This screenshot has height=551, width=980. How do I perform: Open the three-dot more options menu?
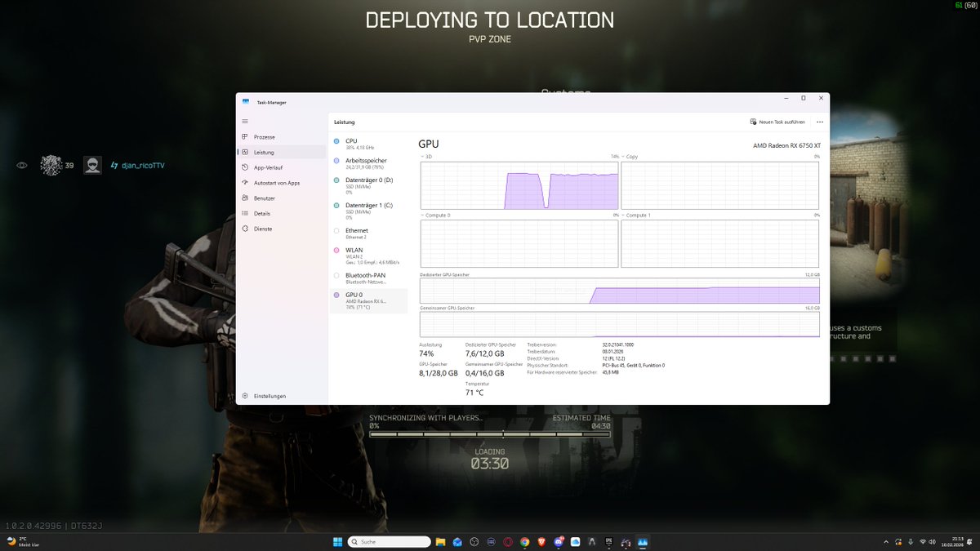[x=820, y=122]
